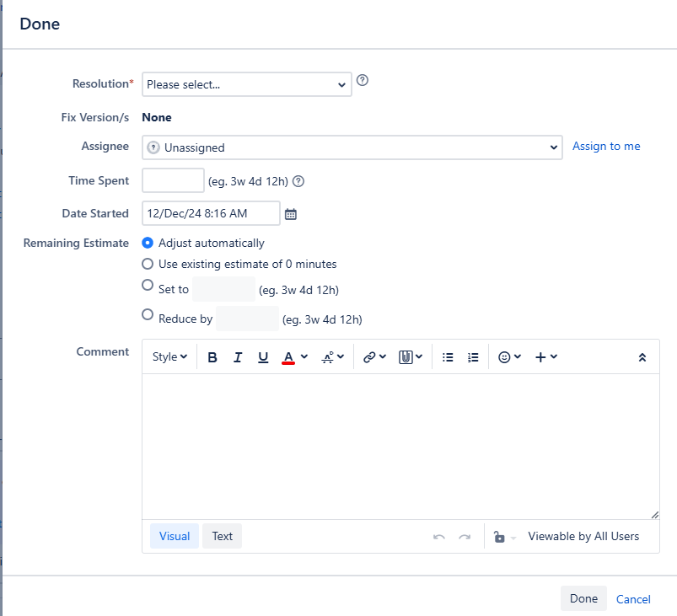Click the help icon next to Resolution
The height and width of the screenshot is (616, 677).
[x=363, y=81]
